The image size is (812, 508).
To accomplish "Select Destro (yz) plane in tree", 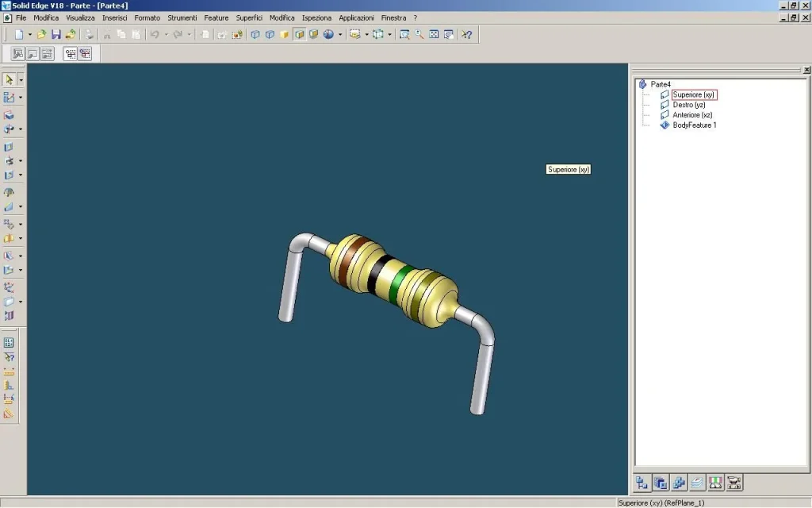I will (x=689, y=105).
